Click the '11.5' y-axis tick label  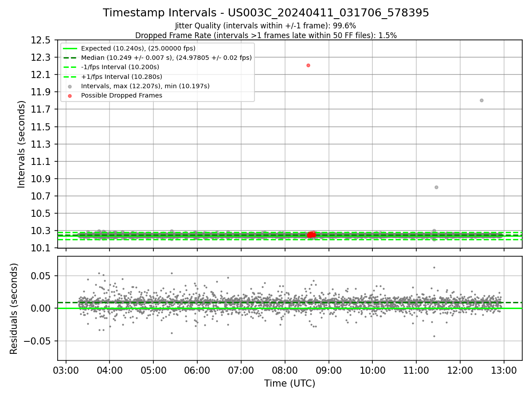(x=41, y=127)
